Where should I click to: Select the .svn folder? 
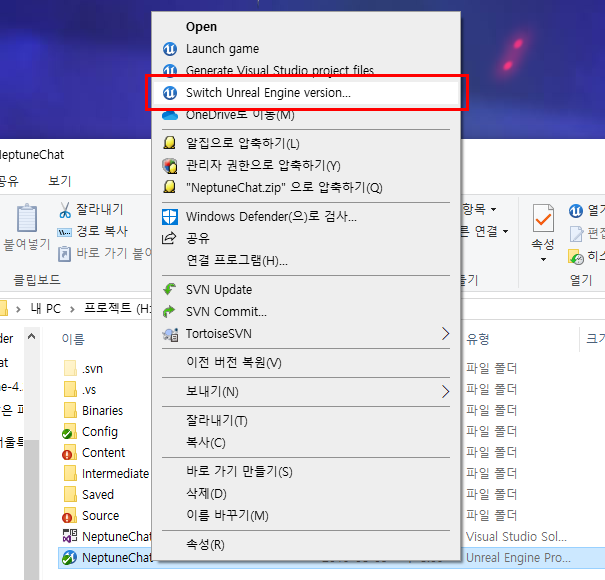pyautogui.click(x=84, y=369)
